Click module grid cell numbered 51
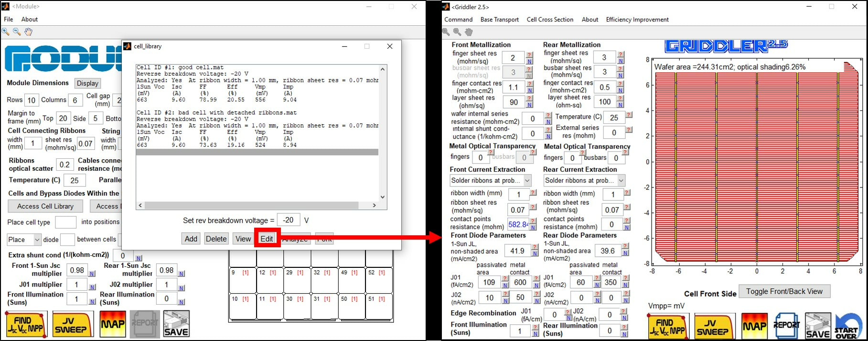This screenshot has width=868, height=341. (379, 307)
